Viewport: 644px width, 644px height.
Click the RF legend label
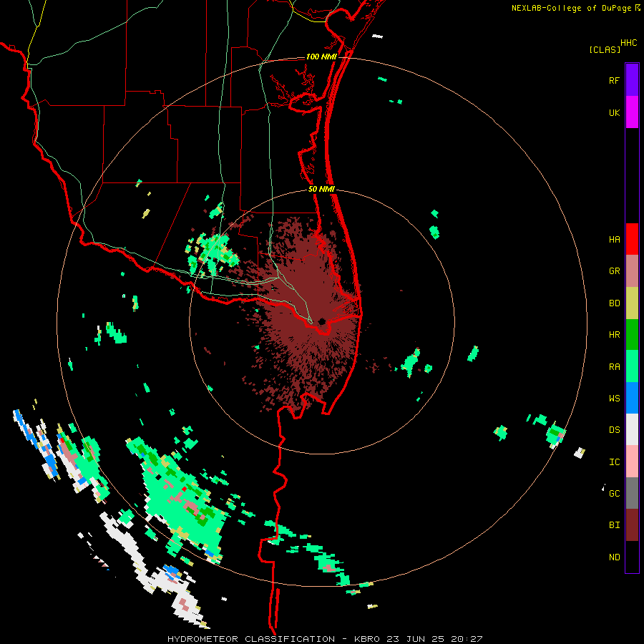click(614, 81)
